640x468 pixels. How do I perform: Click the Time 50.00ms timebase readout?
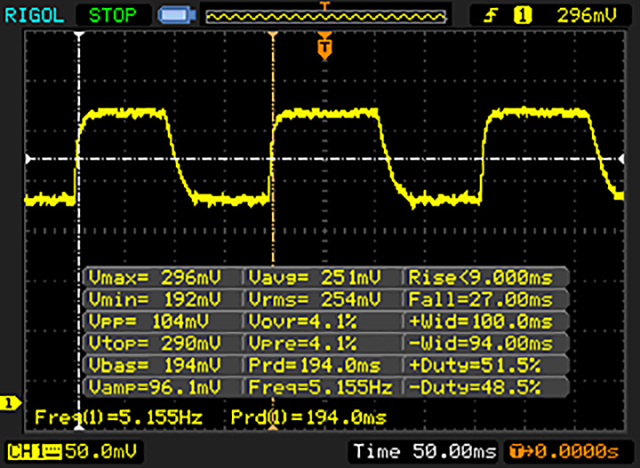pyautogui.click(x=424, y=452)
